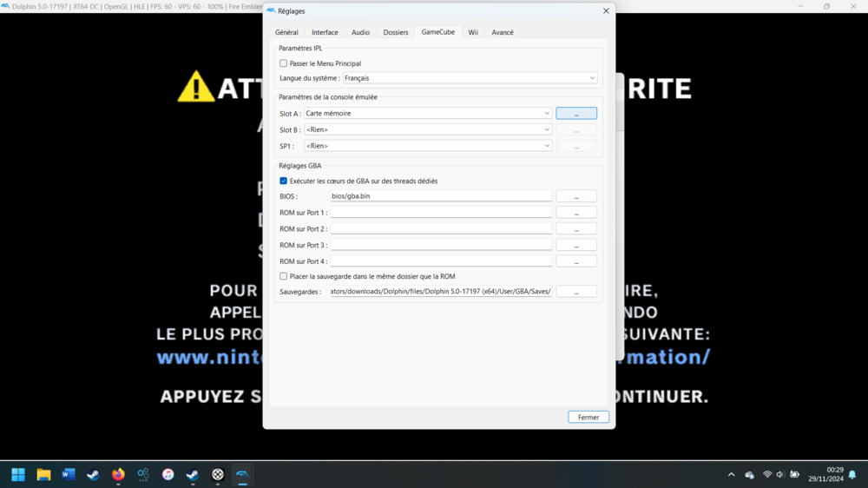
Task: Click the Fermer button
Action: pos(589,417)
